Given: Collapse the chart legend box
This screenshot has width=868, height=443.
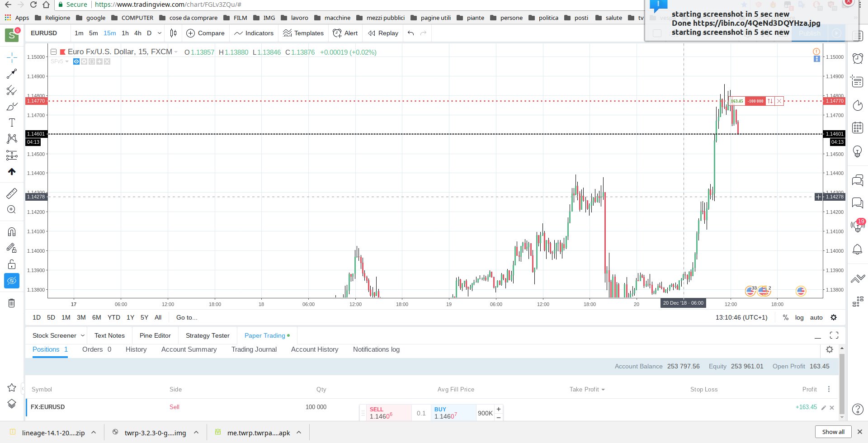Looking at the screenshot, I should [x=53, y=52].
